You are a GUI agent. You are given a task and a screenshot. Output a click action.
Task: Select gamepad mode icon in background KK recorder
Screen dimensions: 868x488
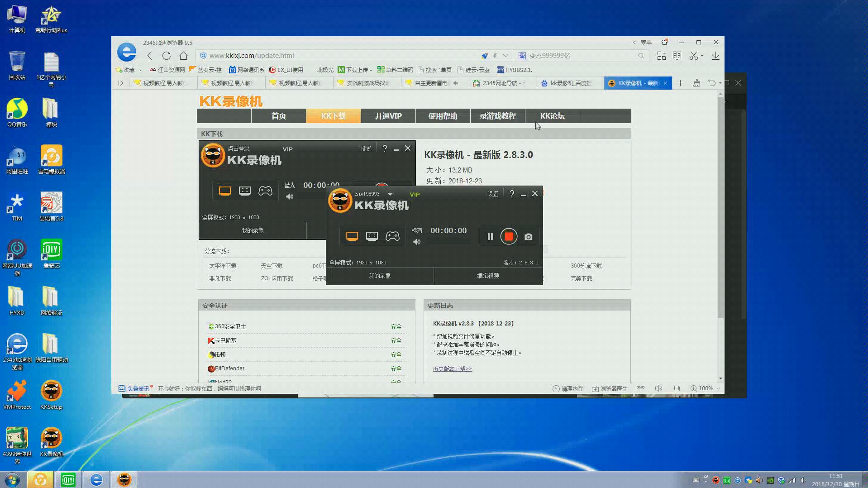click(265, 191)
